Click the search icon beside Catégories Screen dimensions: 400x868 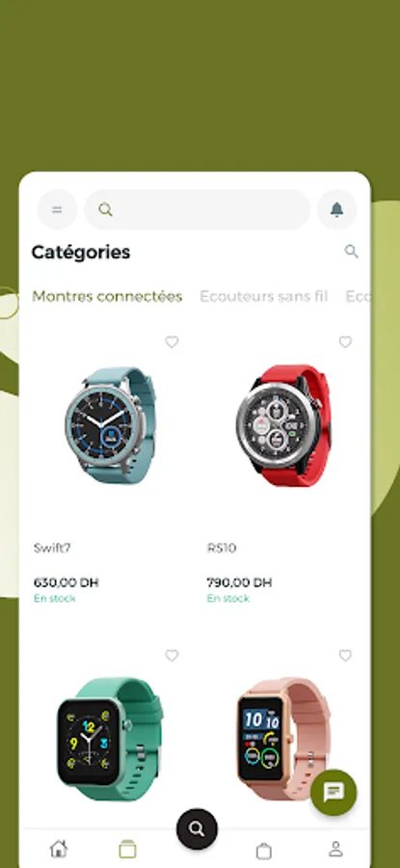click(x=351, y=252)
